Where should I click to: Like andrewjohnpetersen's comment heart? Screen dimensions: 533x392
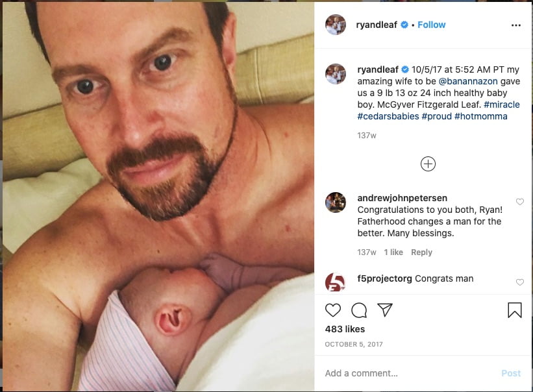coord(520,202)
